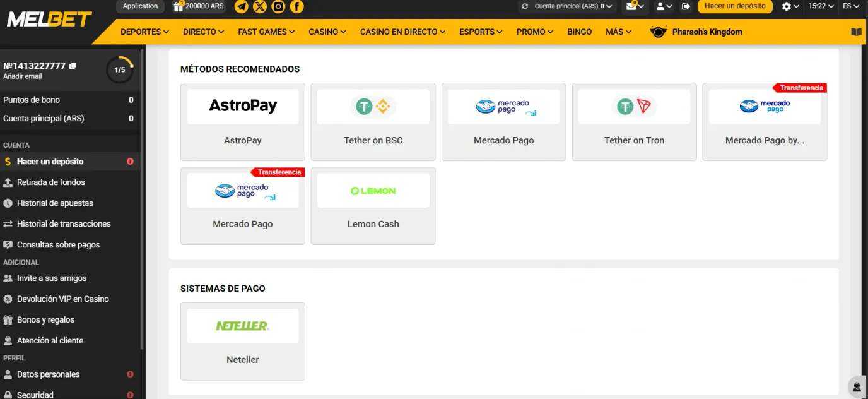868x399 pixels.
Task: Copy the account number
Action: tap(73, 66)
